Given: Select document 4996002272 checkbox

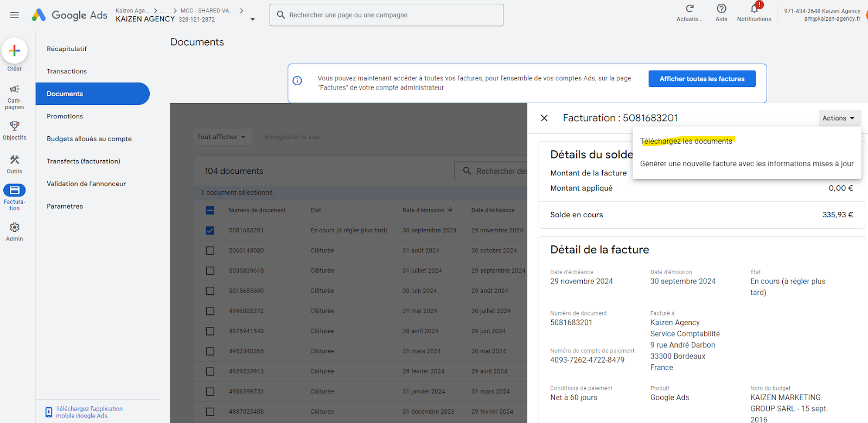Looking at the screenshot, I should click(210, 311).
